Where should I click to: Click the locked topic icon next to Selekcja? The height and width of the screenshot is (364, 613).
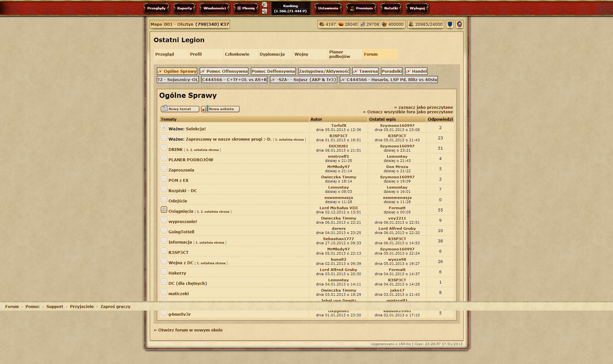pos(164,127)
